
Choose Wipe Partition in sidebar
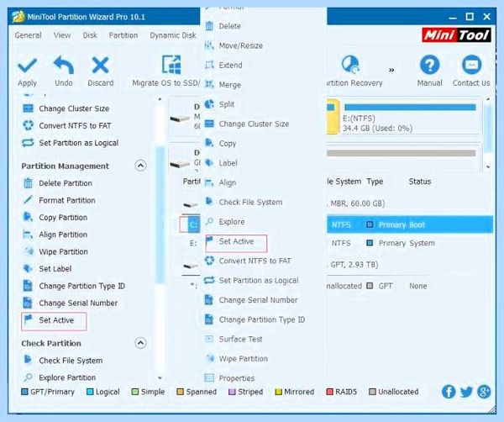(55, 251)
